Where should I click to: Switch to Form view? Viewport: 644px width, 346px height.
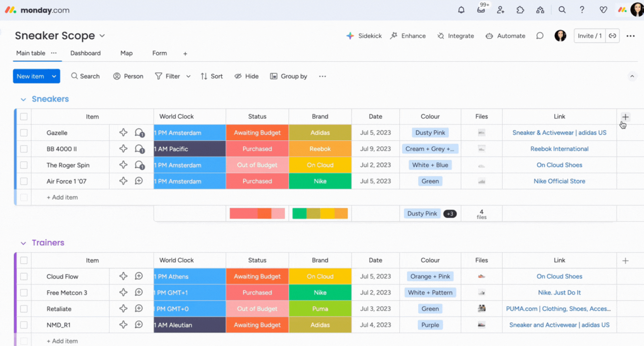(x=159, y=53)
